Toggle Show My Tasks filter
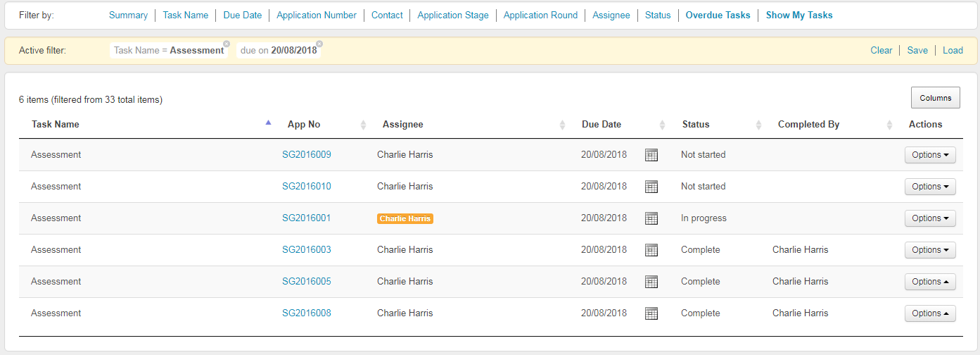 [799, 15]
